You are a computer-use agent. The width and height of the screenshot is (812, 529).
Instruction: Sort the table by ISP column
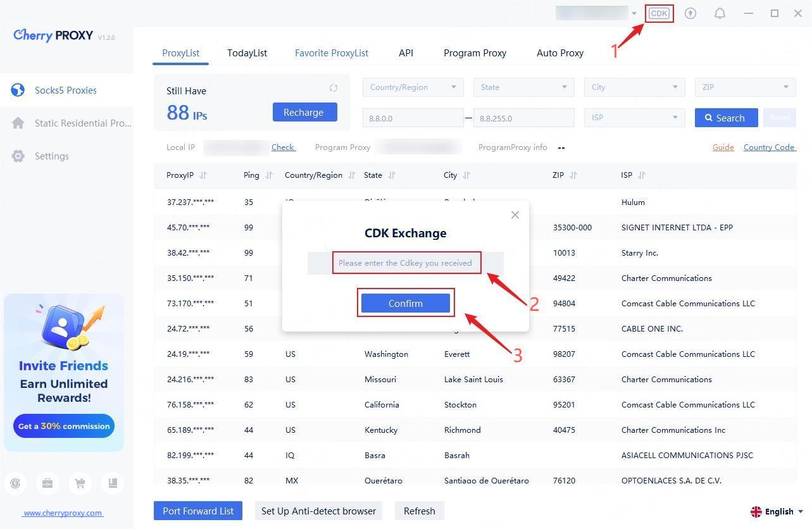click(642, 175)
